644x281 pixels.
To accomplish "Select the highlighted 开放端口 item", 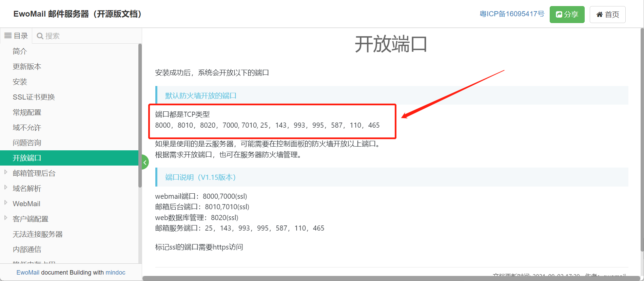I will click(69, 158).
